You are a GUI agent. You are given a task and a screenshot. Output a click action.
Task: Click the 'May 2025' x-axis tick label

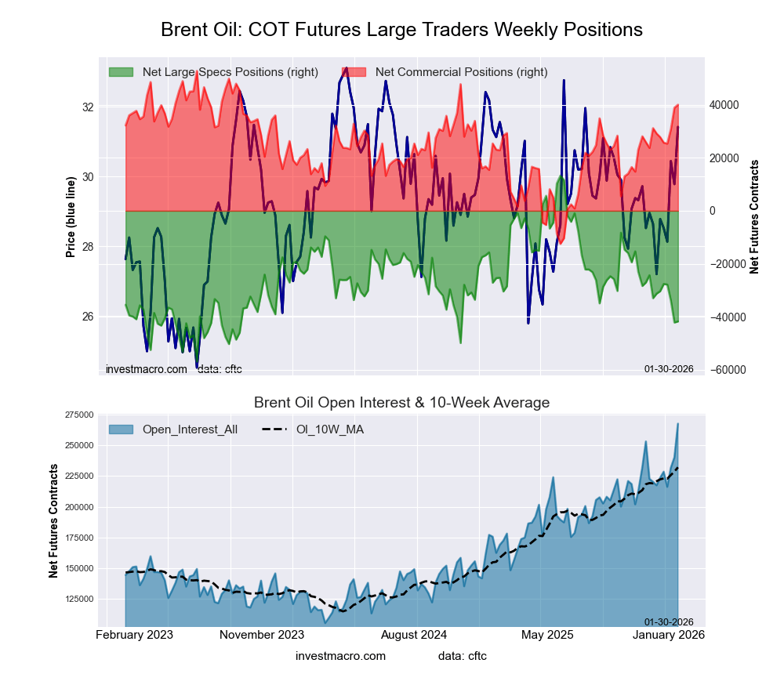pyautogui.click(x=543, y=634)
